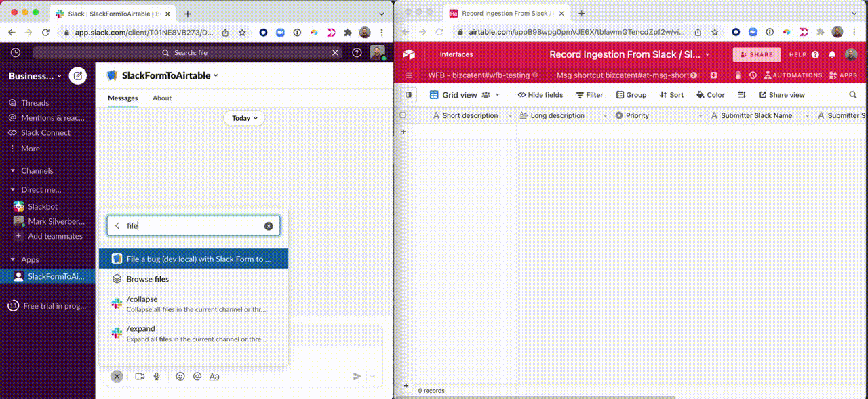Collapse the Channels section
Screen dimensions: 868x399
coord(13,171)
